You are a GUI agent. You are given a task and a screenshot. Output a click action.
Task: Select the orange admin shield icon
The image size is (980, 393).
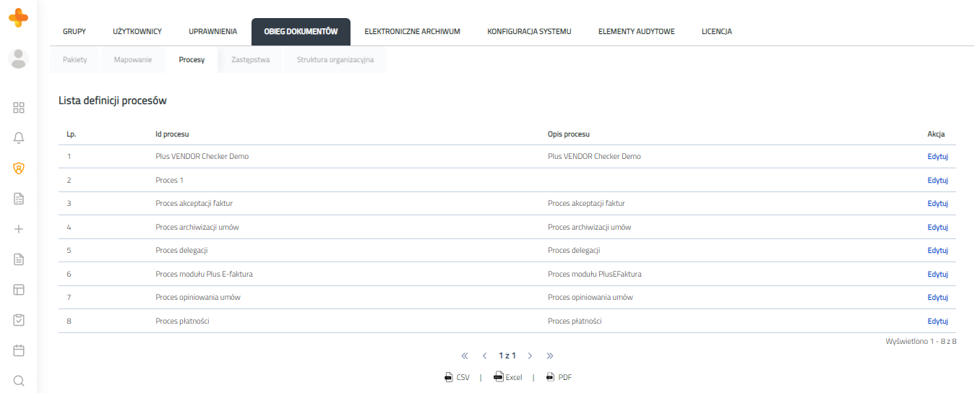pyautogui.click(x=19, y=168)
